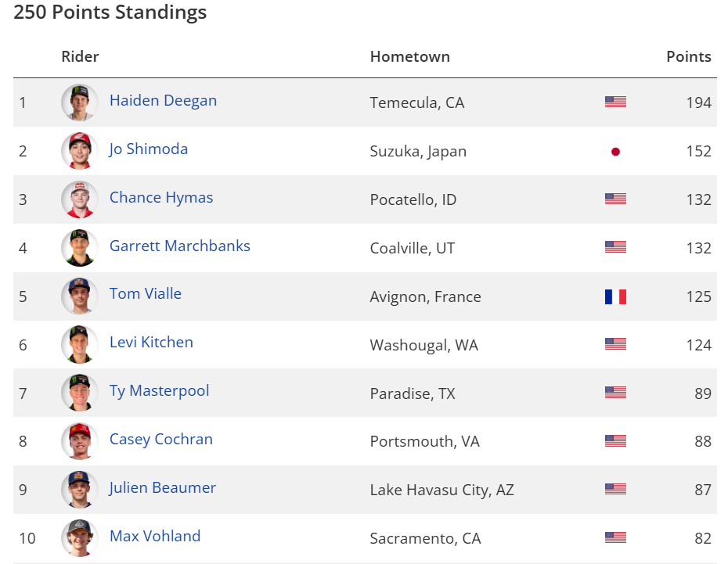The width and height of the screenshot is (728, 564).
Task: Click the Hometown column header
Action: (410, 57)
